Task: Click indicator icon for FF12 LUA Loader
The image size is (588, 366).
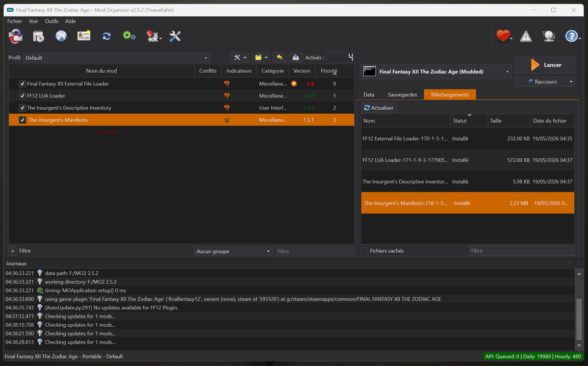Action: click(227, 96)
